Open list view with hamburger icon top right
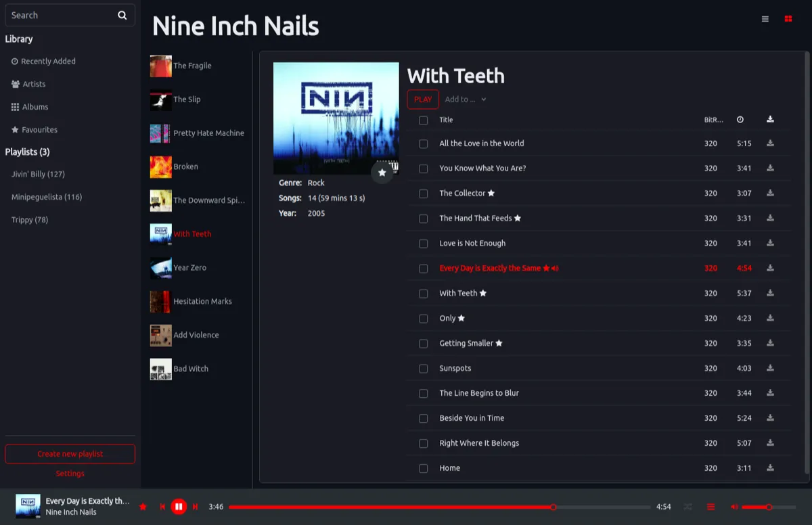This screenshot has width=812, height=525. [765, 18]
